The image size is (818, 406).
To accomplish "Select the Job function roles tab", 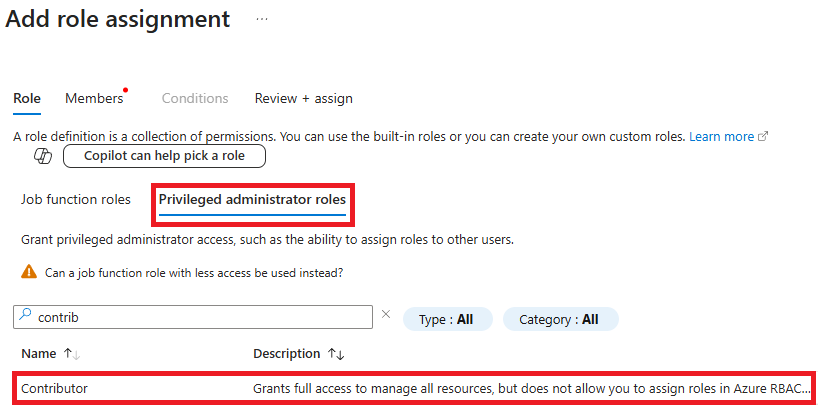I will 76,199.
